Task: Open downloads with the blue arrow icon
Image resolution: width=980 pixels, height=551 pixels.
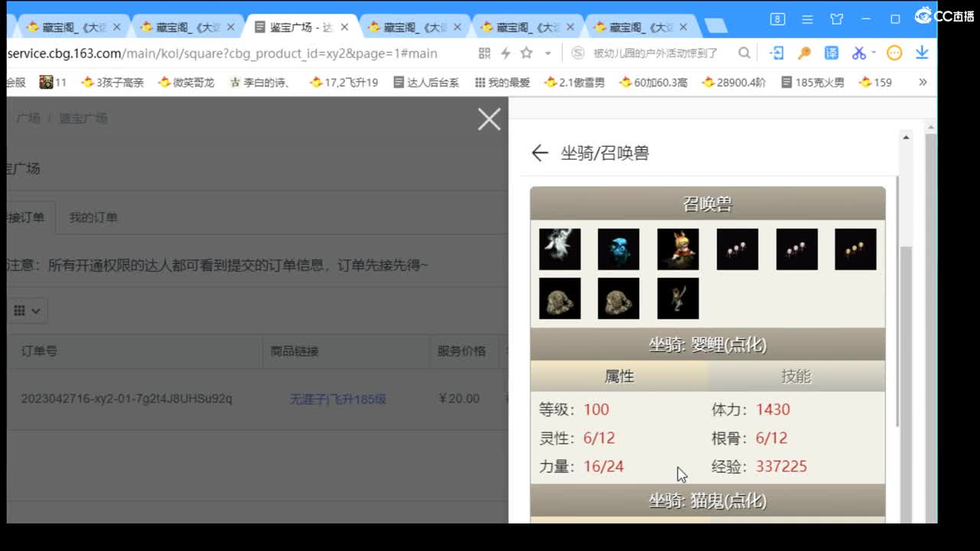Action: click(x=922, y=53)
